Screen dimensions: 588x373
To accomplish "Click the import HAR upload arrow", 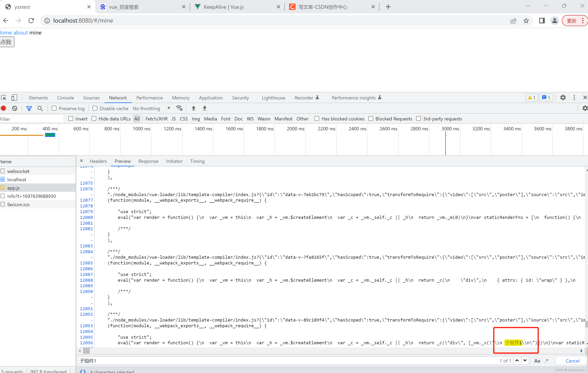I will (x=193, y=108).
